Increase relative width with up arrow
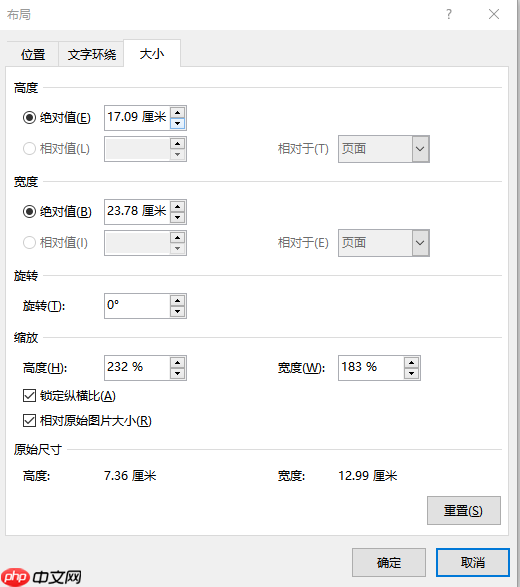 point(177,237)
